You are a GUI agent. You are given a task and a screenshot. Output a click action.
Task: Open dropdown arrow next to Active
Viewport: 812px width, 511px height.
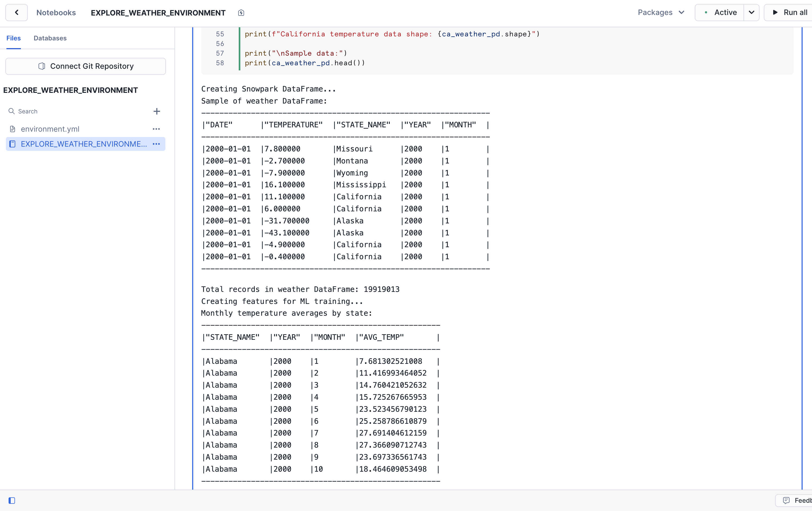pos(751,13)
